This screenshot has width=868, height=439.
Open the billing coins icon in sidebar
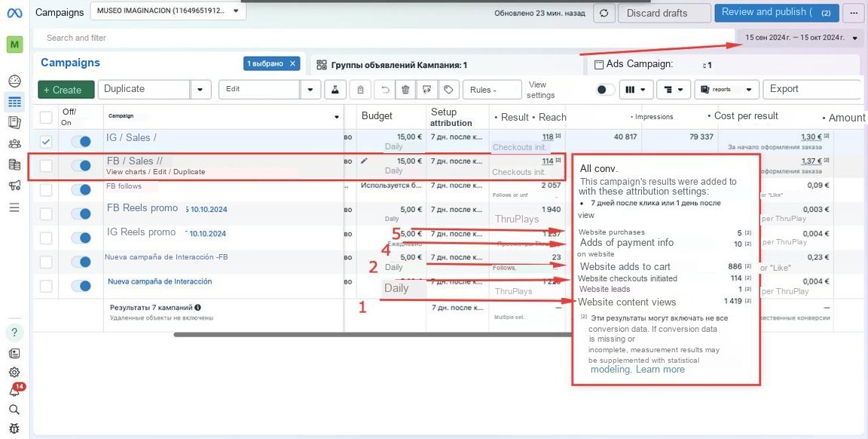pos(15,164)
